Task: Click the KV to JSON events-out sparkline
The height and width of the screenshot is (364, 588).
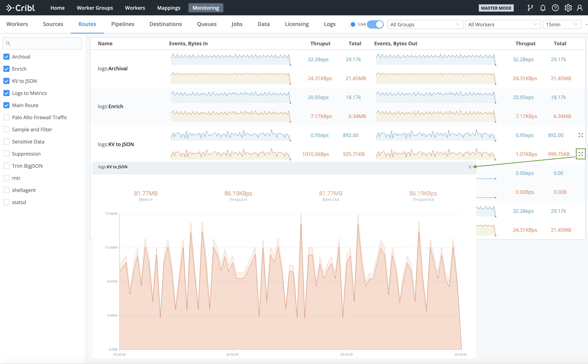Action: pos(436,135)
